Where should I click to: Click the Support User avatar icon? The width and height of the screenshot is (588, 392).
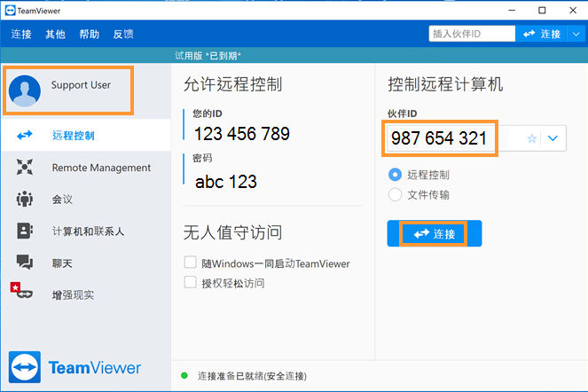coord(25,90)
